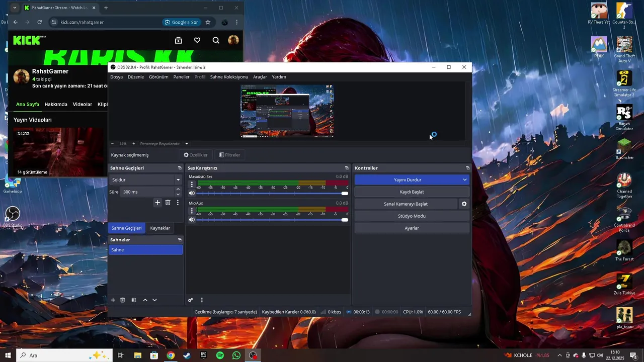
Task: Open Mic/Aux three-dot options menu
Action: (192, 211)
